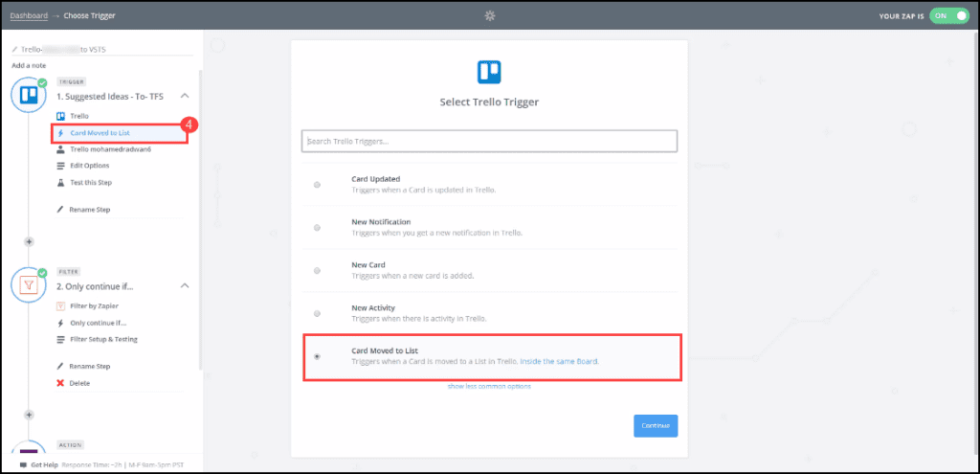Click the Got Help chat icon
This screenshot has width=980, height=474.
[23, 463]
